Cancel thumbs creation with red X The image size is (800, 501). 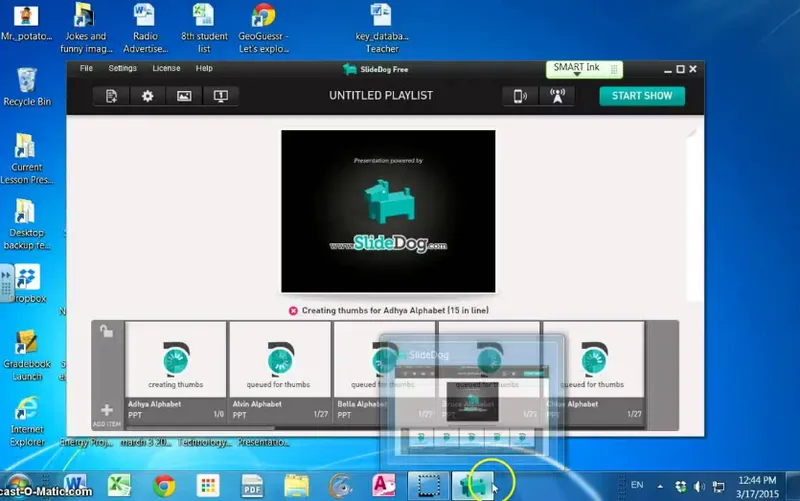click(x=293, y=311)
